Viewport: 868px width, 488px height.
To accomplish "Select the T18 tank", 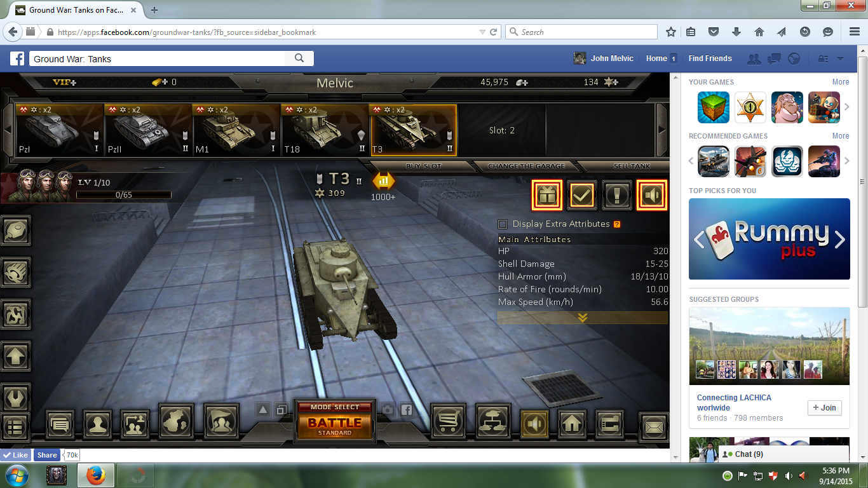I will (x=325, y=130).
